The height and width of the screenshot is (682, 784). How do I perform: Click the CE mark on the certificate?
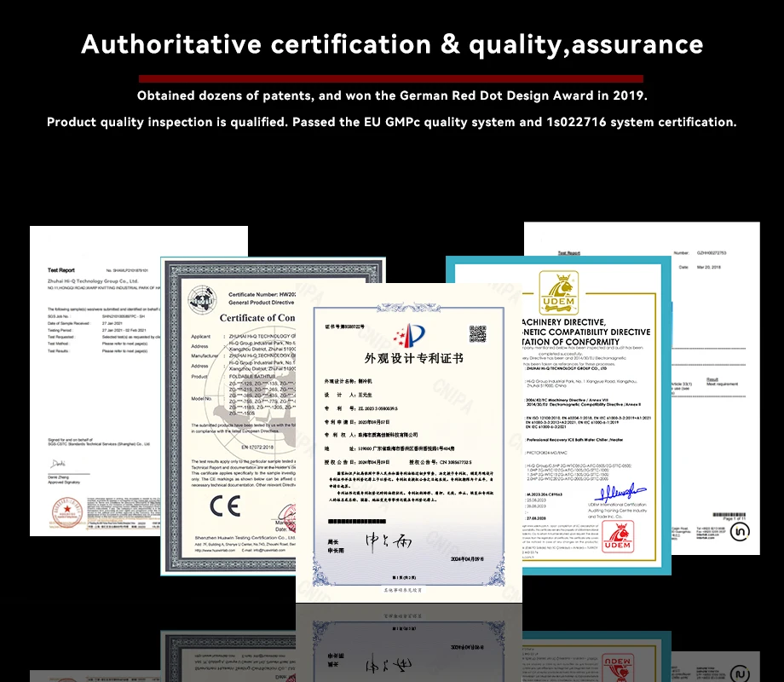click(x=225, y=506)
